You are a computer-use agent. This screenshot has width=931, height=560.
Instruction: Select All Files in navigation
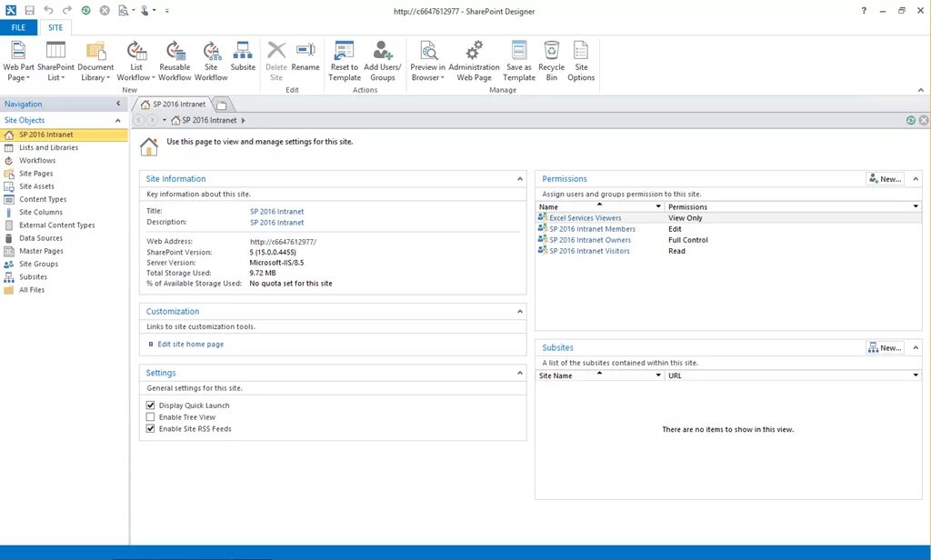point(32,290)
